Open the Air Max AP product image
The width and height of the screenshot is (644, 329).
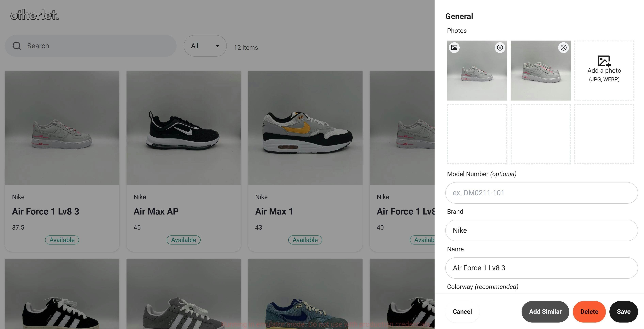pos(184,128)
